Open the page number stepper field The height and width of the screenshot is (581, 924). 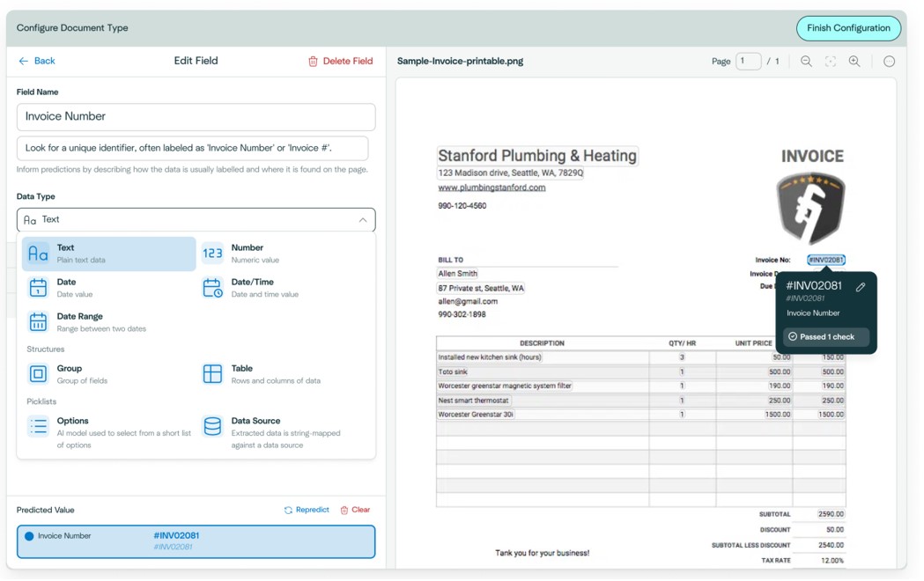749,61
